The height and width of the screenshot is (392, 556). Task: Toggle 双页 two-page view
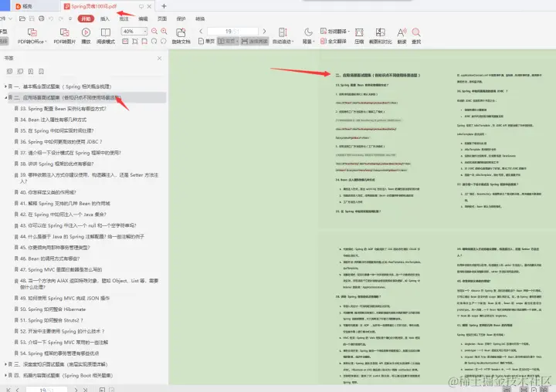228,42
